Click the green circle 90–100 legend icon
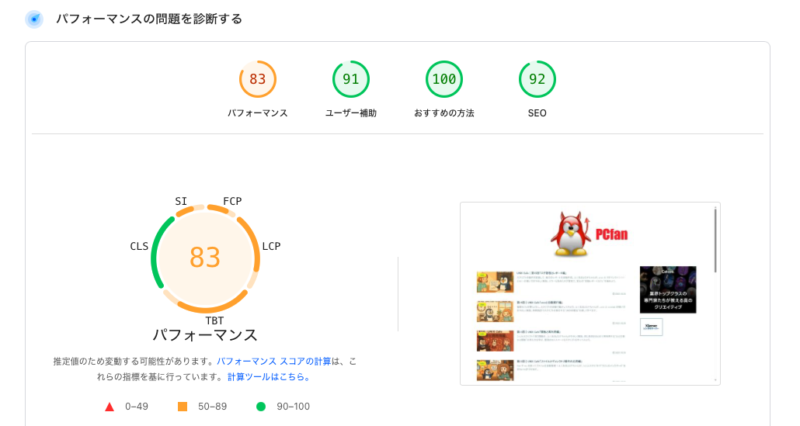The image size is (800, 426). coord(261,407)
